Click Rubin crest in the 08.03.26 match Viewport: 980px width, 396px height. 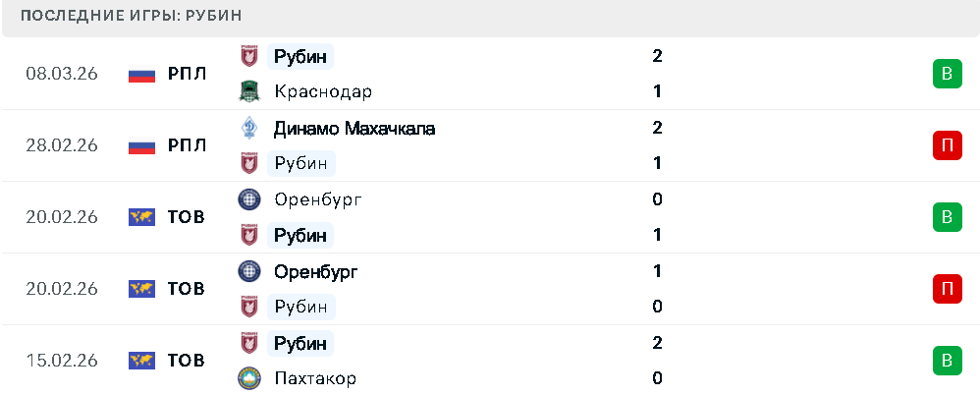pyautogui.click(x=249, y=56)
